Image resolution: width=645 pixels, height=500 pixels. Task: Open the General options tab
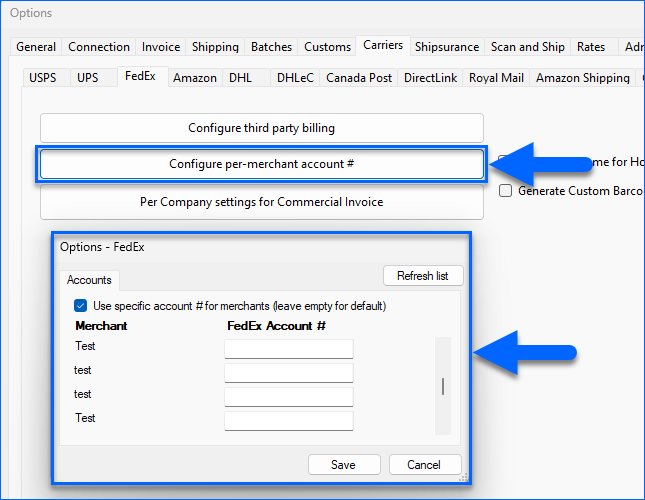coord(36,47)
